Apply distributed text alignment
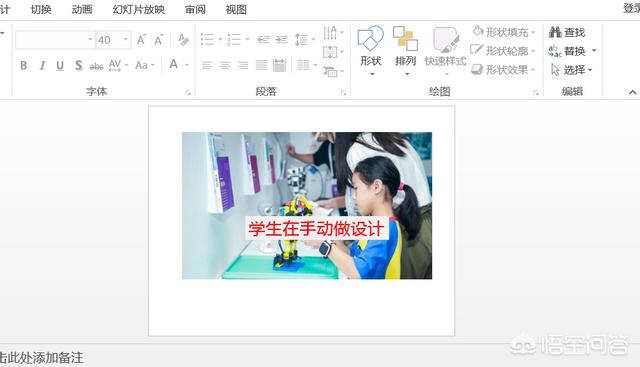Screen dimensions: 640x367 click(x=280, y=65)
